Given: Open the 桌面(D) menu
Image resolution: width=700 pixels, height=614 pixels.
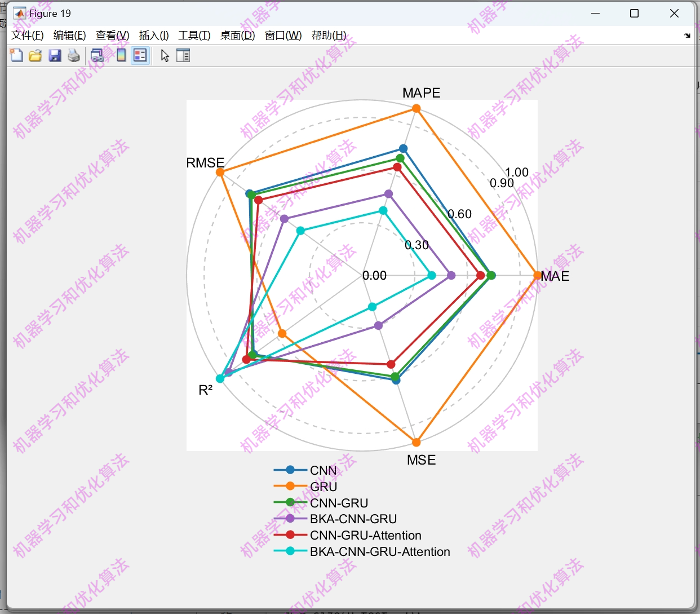Looking at the screenshot, I should click(237, 36).
